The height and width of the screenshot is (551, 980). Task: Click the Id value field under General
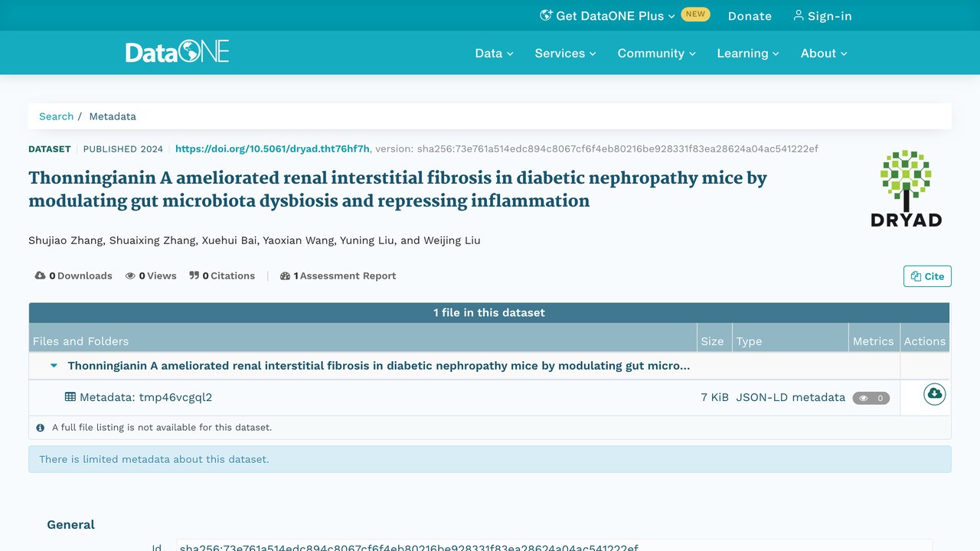coord(554,546)
